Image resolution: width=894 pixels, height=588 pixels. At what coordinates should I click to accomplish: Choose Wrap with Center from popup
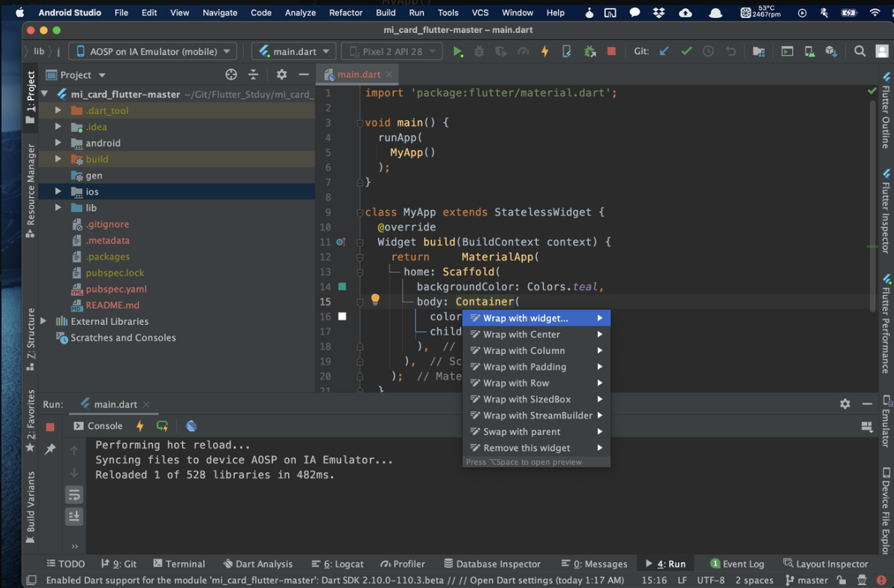click(x=536, y=334)
